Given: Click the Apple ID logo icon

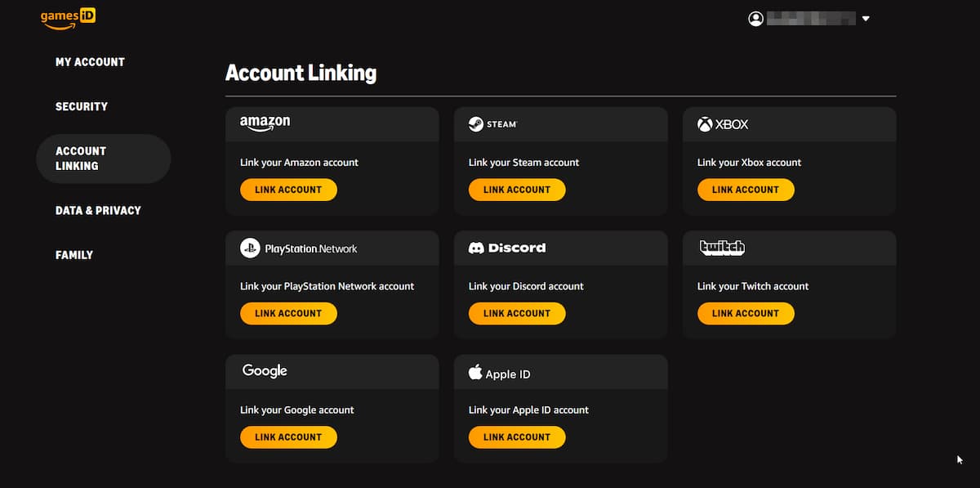Looking at the screenshot, I should coord(475,373).
